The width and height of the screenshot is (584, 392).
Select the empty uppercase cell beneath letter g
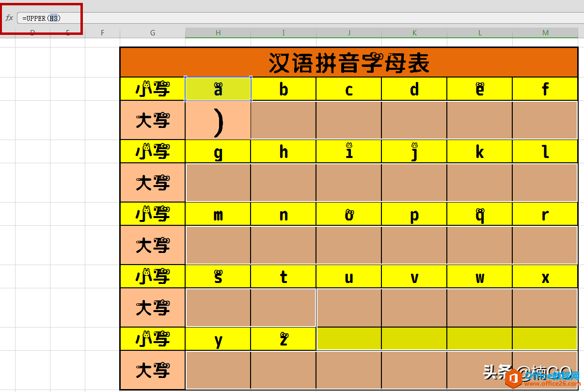click(218, 183)
